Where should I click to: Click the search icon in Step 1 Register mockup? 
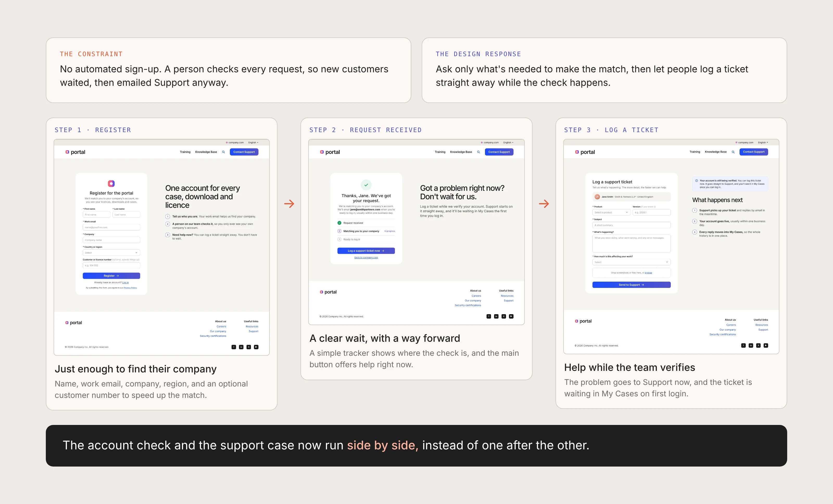click(223, 152)
